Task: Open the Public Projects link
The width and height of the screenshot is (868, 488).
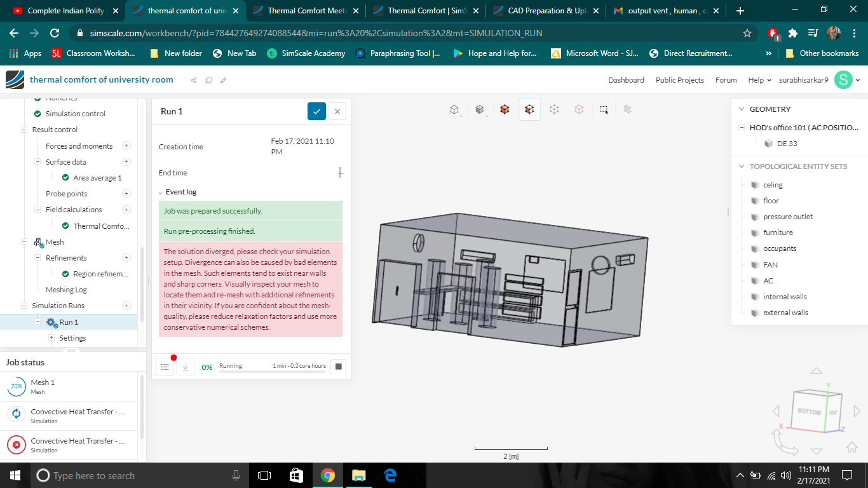Action: [x=679, y=80]
